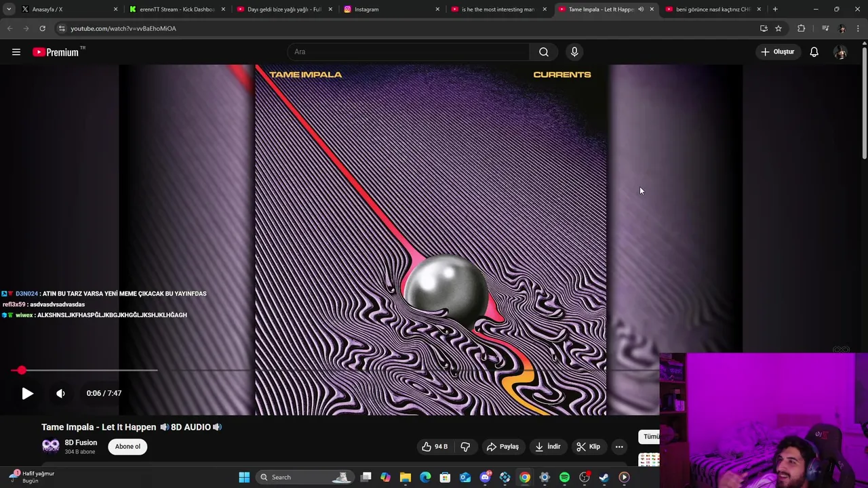Click the search magnifier button
Viewport: 868px width, 488px height.
[x=544, y=52]
